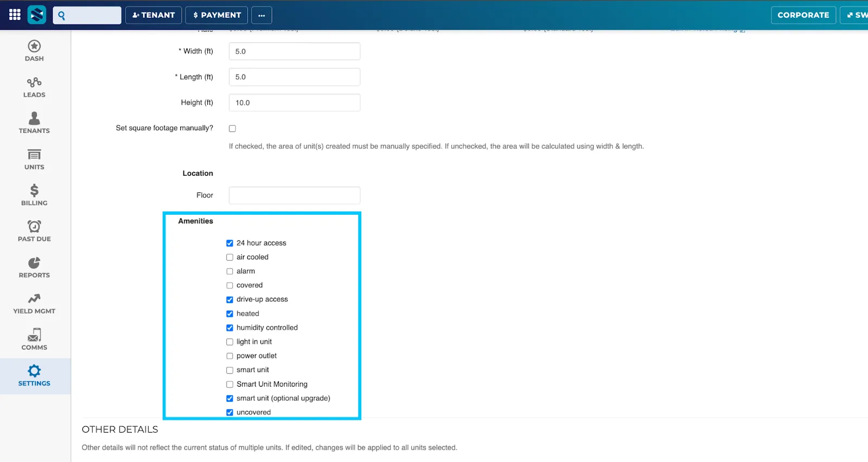The height and width of the screenshot is (462, 868).
Task: Check power outlet amenity
Action: [230, 356]
